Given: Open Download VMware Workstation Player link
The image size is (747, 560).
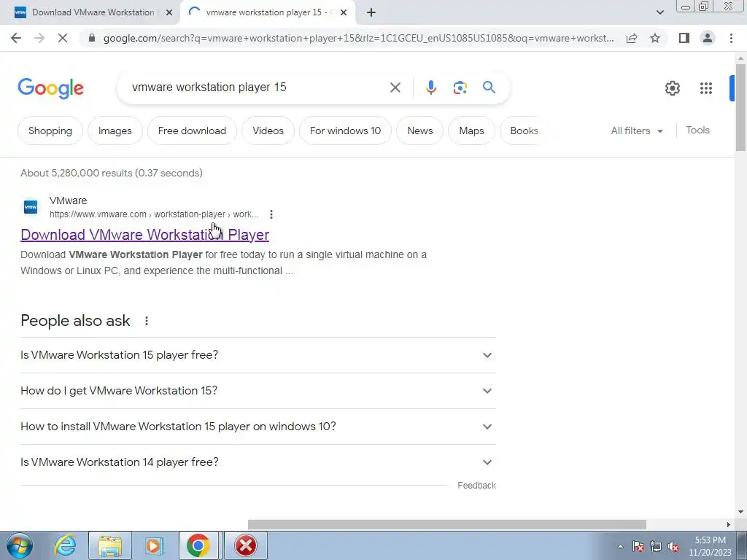Looking at the screenshot, I should point(145,235).
